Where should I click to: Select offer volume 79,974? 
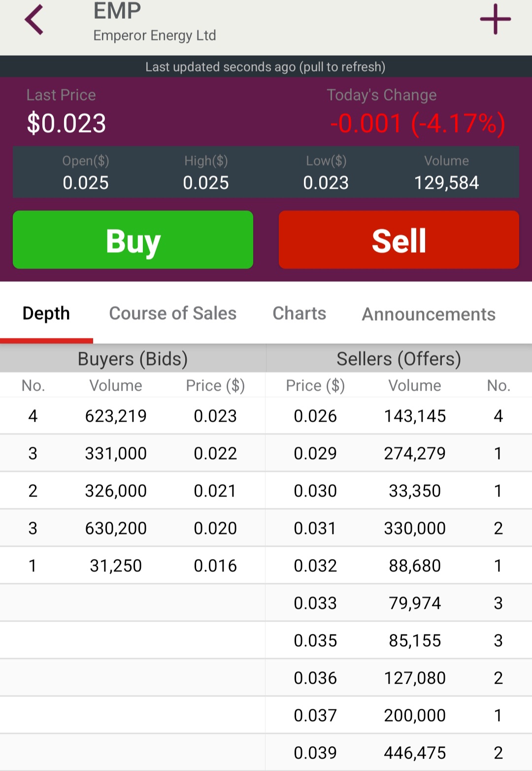click(x=415, y=603)
